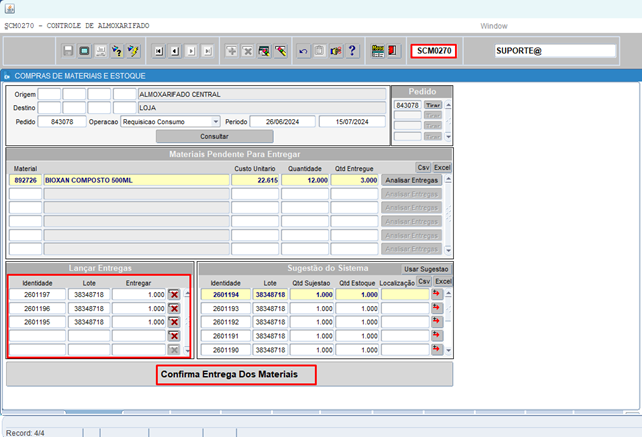The image size is (642, 437).
Task: Click Qtd Estoque cell in row 2601192
Action: tap(357, 322)
